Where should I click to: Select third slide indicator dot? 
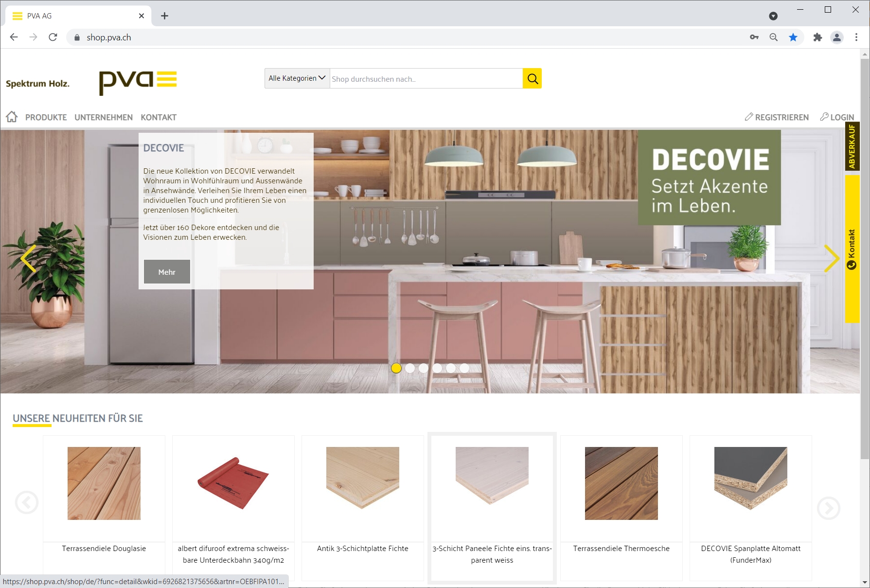[424, 368]
